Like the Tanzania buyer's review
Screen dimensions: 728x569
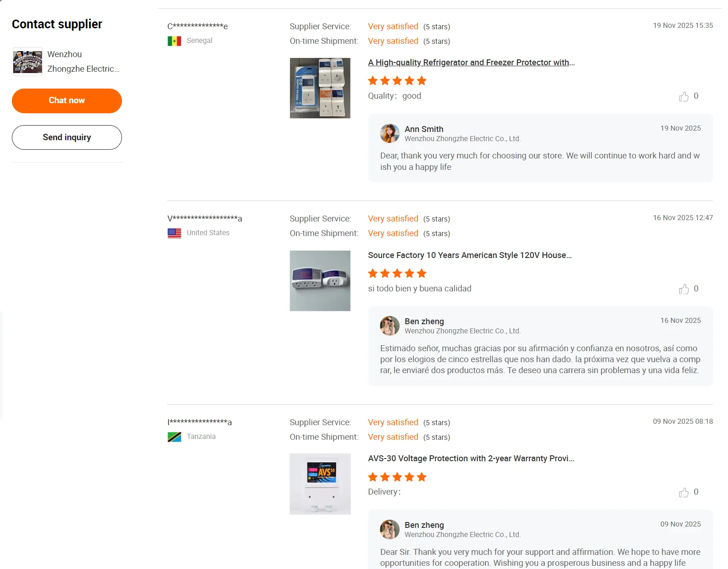(684, 492)
